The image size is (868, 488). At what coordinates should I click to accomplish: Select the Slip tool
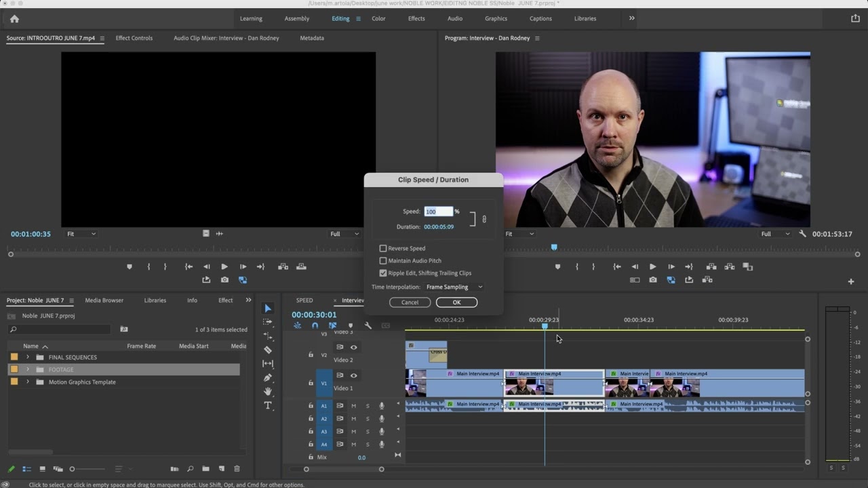pos(268,364)
